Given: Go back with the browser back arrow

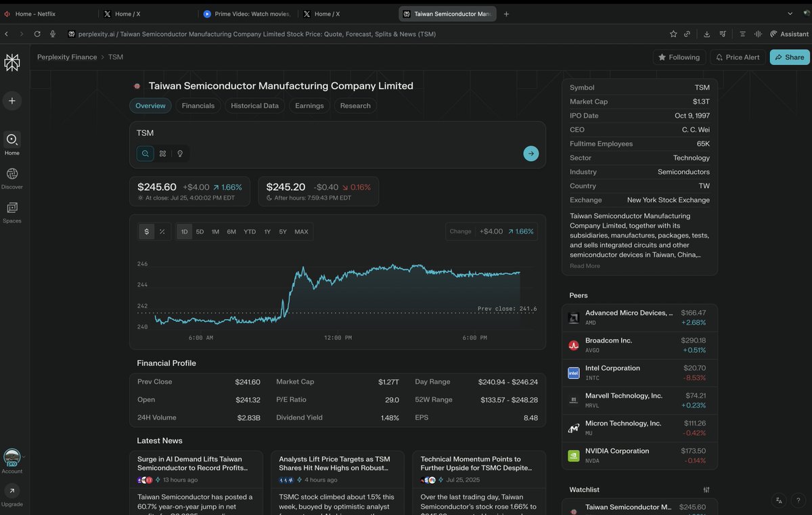Looking at the screenshot, I should click(x=7, y=34).
